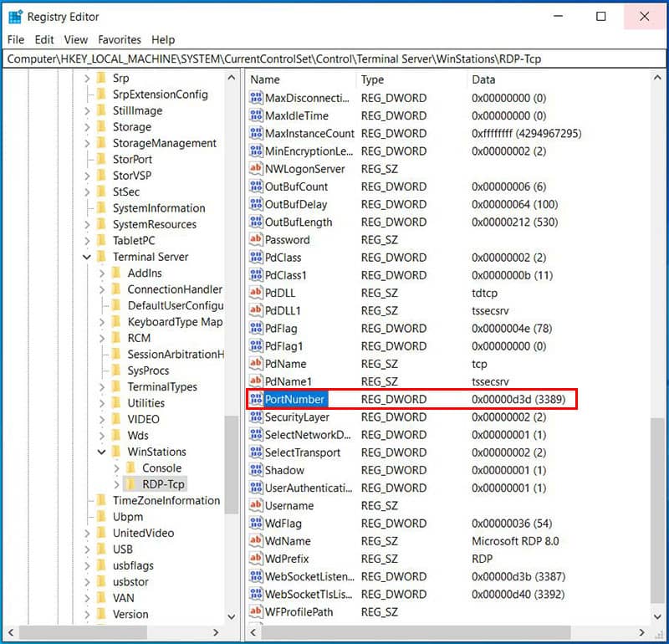This screenshot has height=644, width=669.
Task: Click the Password string value icon
Action: [256, 240]
